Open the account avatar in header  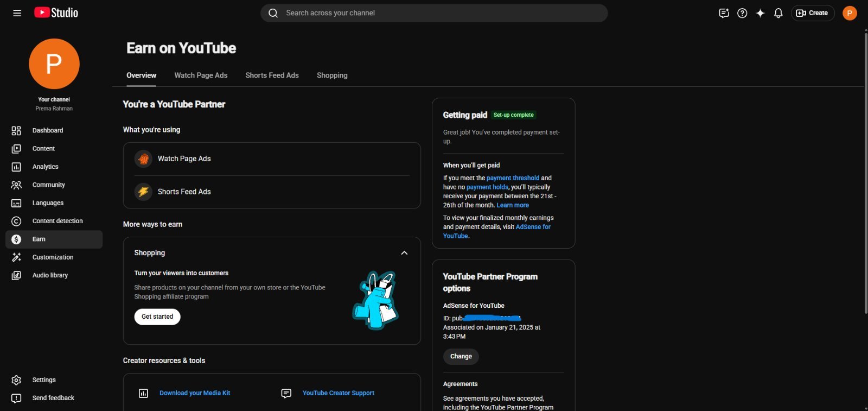tap(850, 13)
